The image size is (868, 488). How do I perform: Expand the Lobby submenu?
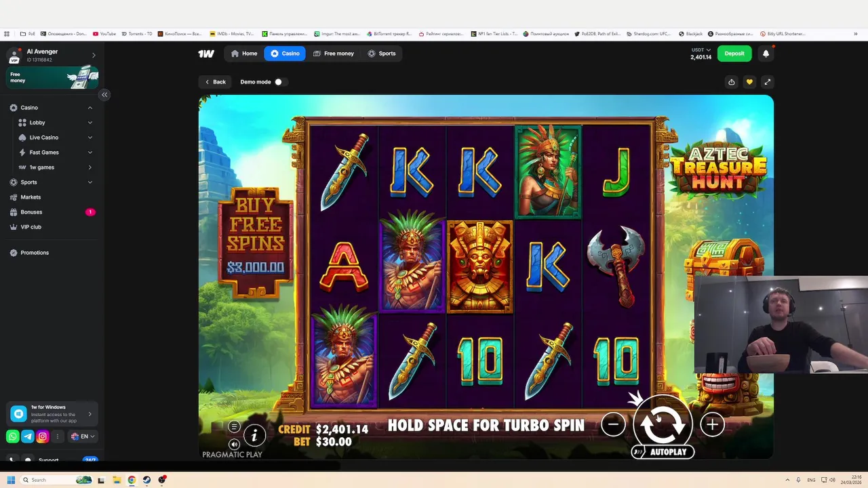(90, 123)
